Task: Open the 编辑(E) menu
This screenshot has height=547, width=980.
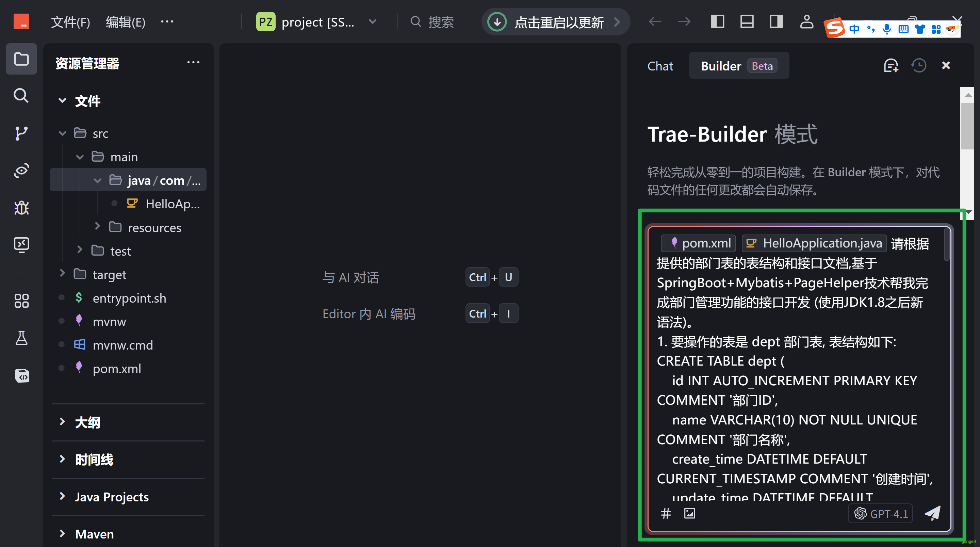Action: tap(126, 22)
